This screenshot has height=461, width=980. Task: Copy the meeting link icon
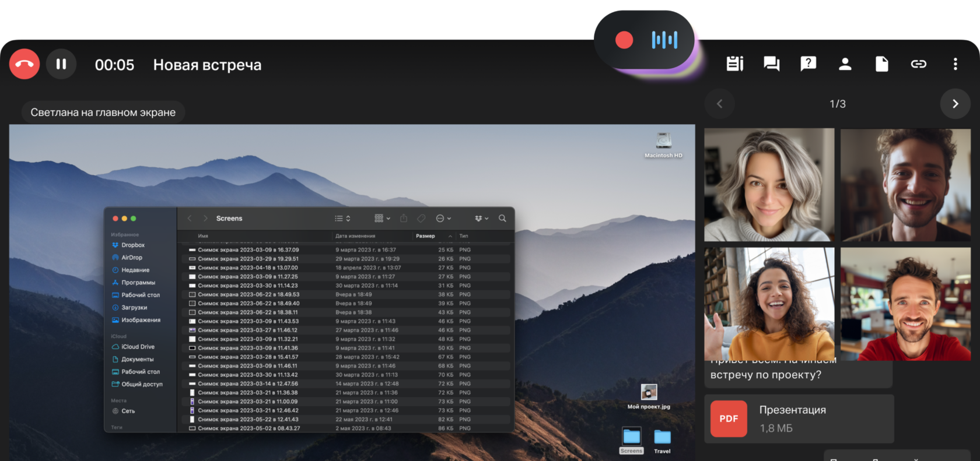click(918, 64)
